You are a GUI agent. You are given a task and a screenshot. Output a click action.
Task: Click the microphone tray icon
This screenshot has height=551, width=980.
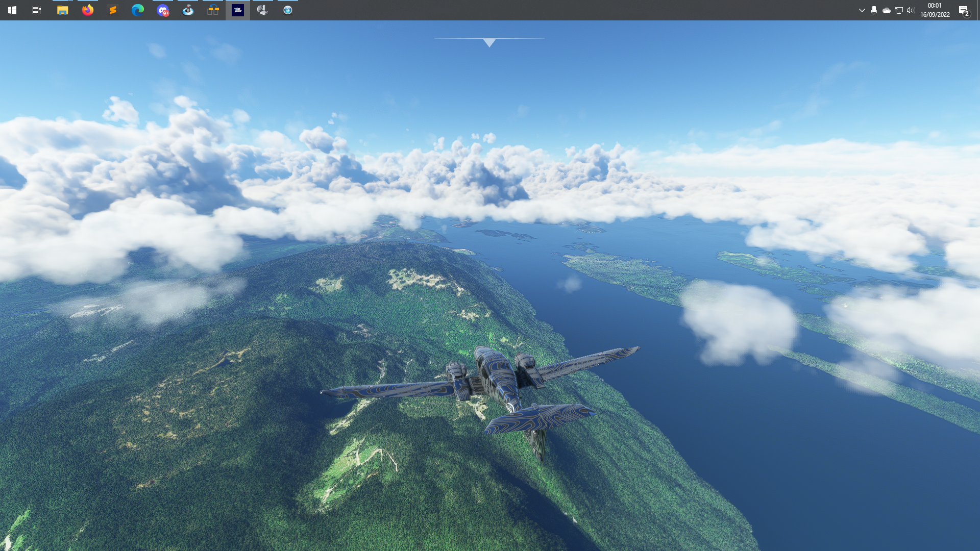[874, 10]
